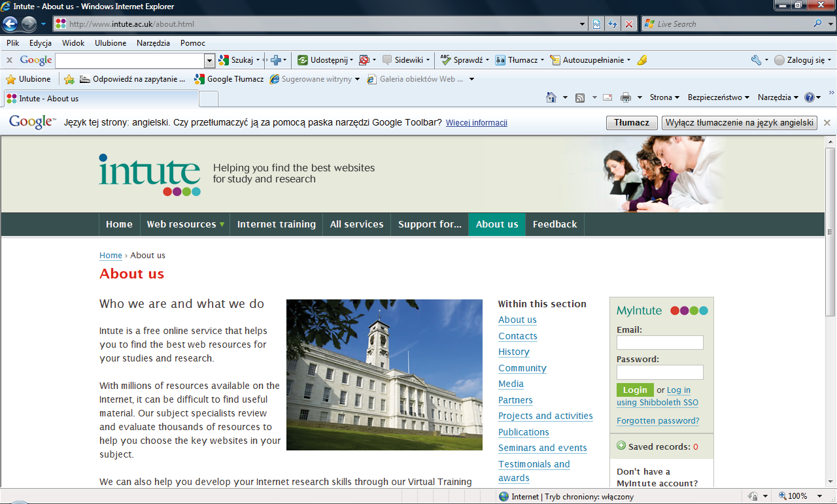Click the Tłumacz toolbar icon
Screen dimensions: 837x504
[500, 60]
